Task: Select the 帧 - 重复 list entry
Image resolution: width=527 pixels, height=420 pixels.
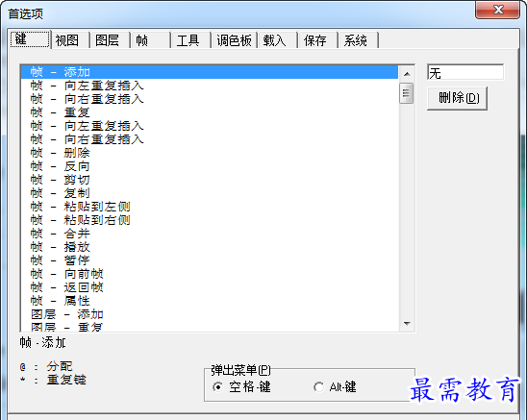Action: pos(210,112)
